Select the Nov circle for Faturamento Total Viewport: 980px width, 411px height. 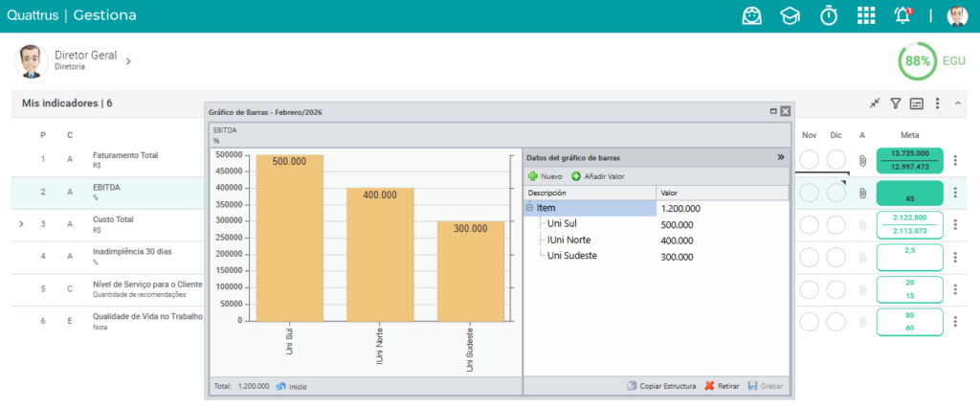[x=810, y=160]
